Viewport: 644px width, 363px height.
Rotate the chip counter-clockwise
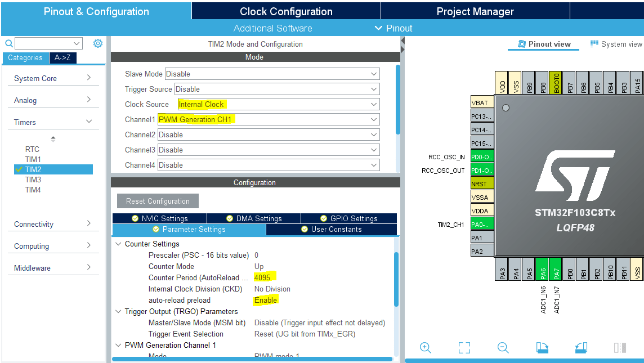[581, 348]
